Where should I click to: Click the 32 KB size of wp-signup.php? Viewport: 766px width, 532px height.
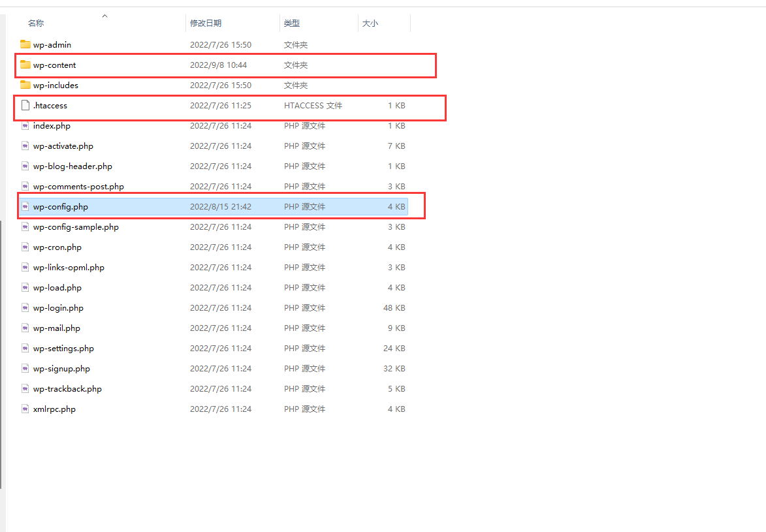point(394,369)
